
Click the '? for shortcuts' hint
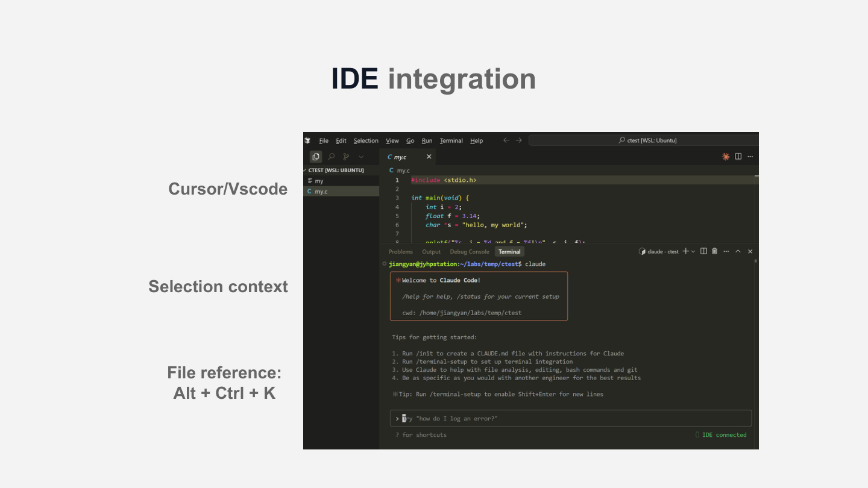[421, 435]
